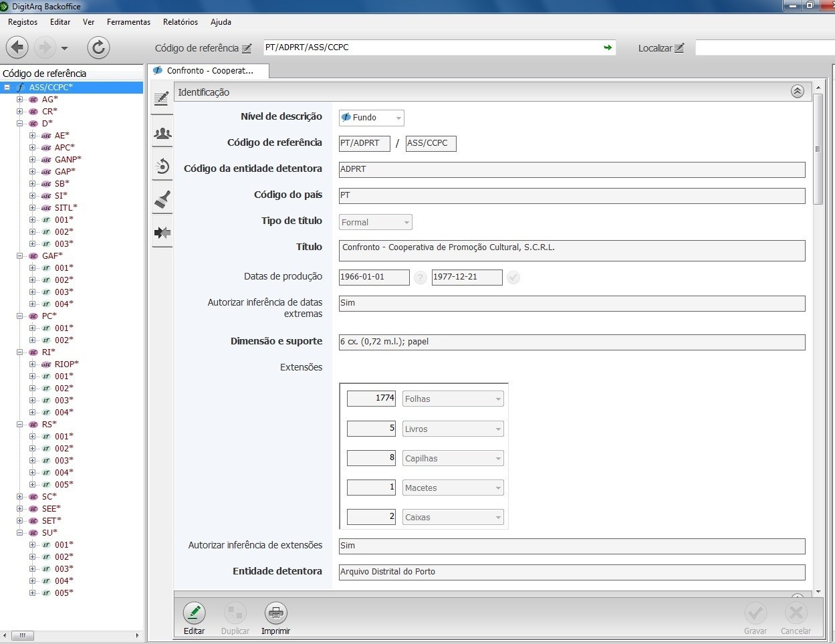Open the Ferramentas menu

click(128, 22)
